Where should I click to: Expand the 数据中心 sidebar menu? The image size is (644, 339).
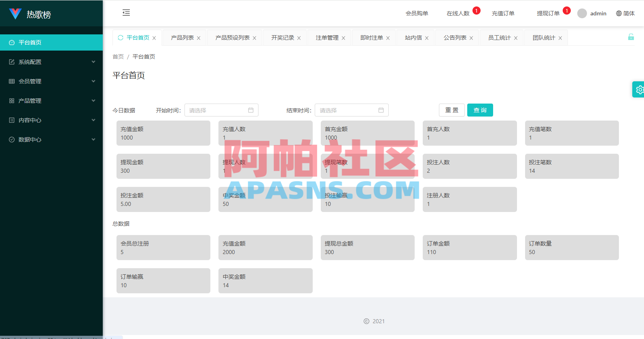[51, 140]
